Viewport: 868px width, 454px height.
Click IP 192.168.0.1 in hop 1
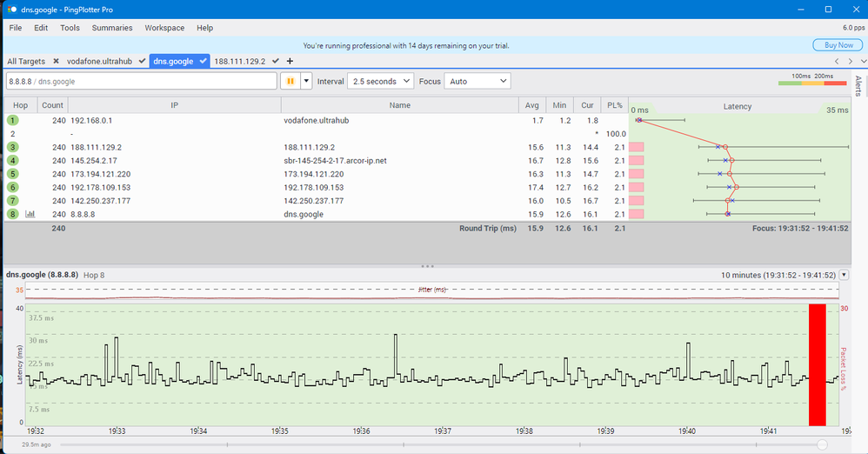pyautogui.click(x=91, y=120)
